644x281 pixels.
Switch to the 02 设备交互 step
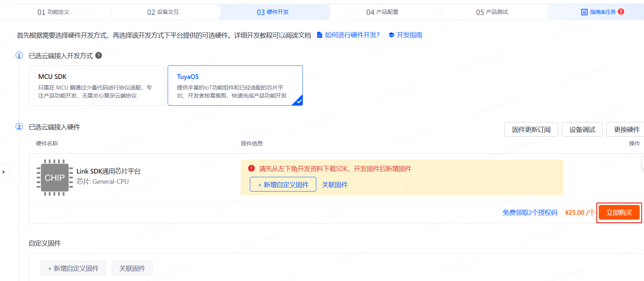pos(163,12)
